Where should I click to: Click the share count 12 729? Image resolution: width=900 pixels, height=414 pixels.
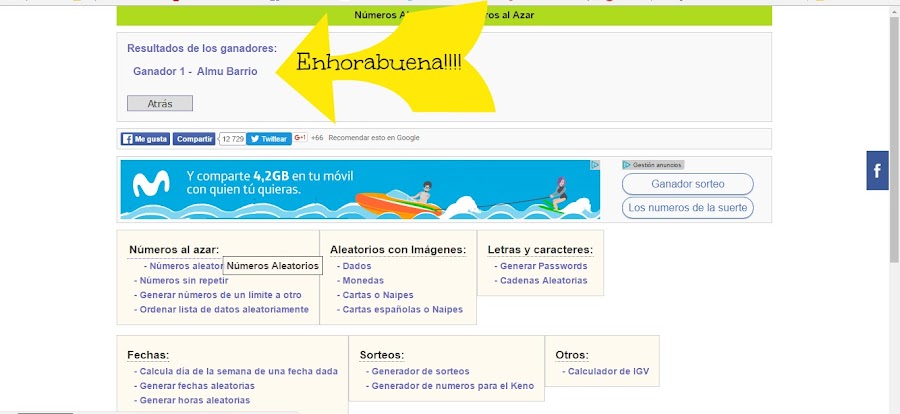click(x=233, y=139)
